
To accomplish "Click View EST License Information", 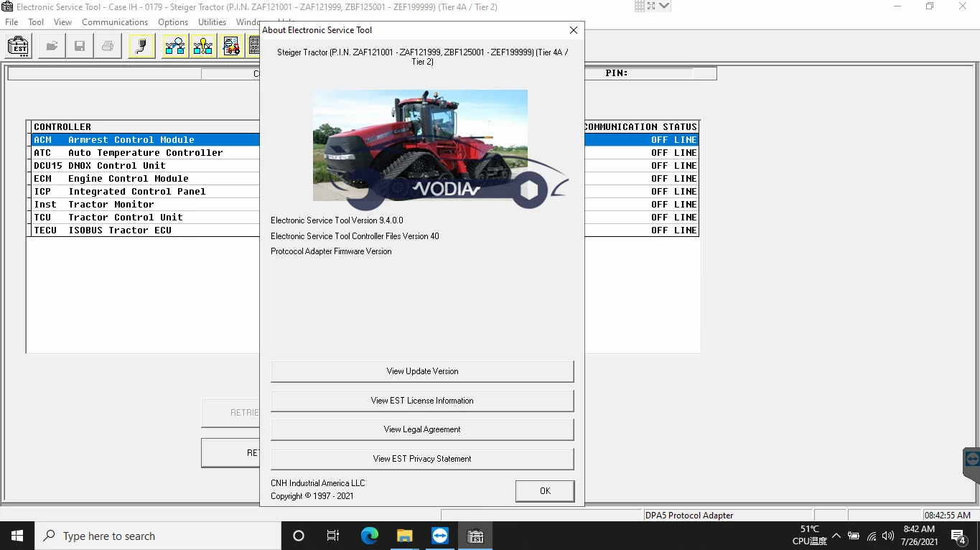I will point(422,401).
